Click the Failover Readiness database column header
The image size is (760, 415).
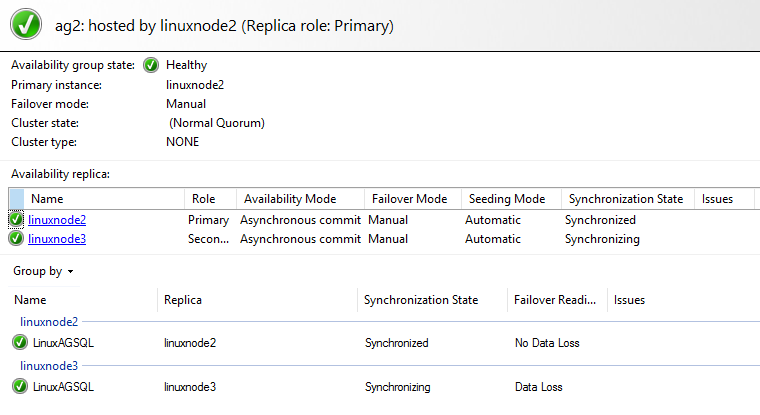tap(554, 300)
